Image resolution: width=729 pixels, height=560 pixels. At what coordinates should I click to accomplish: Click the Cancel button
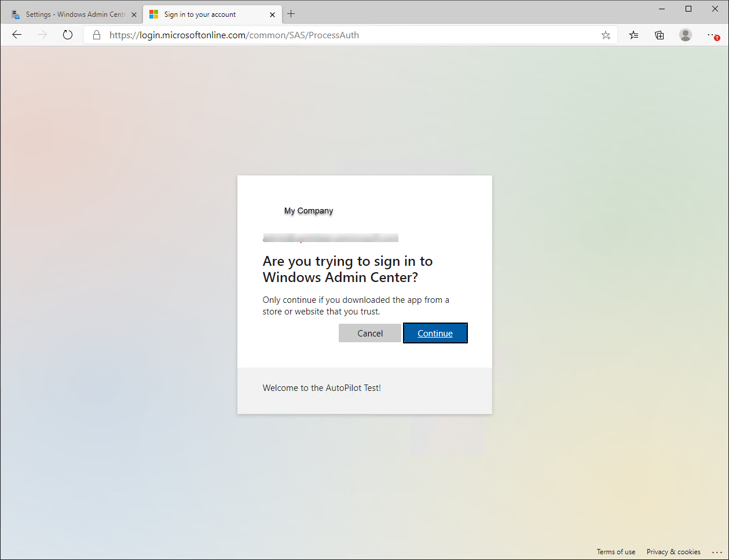370,333
